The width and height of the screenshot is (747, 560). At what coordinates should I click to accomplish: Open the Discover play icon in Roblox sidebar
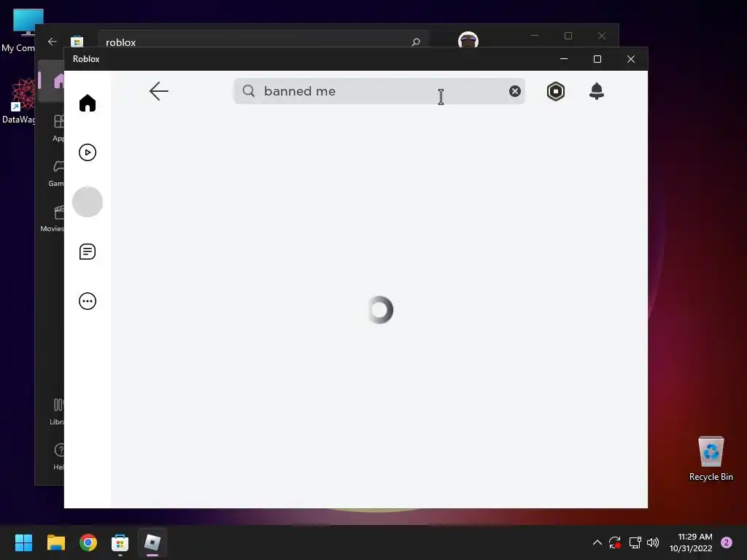tap(88, 152)
